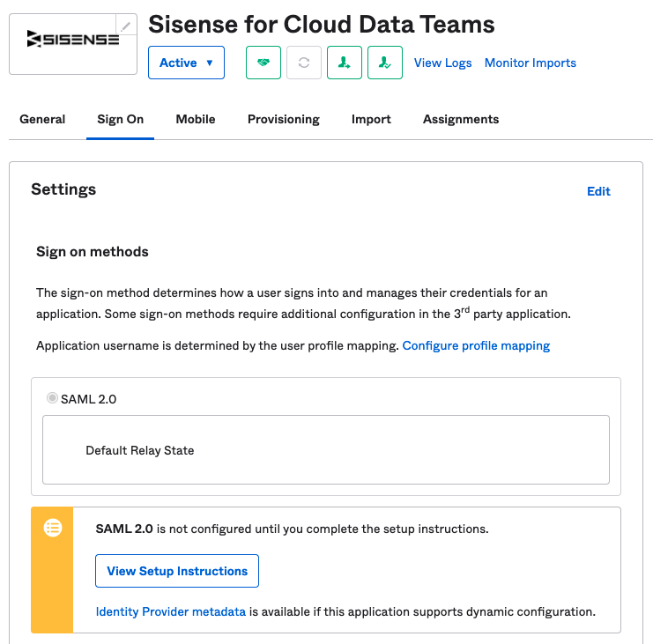Click the View Setup Instructions button

tap(177, 571)
